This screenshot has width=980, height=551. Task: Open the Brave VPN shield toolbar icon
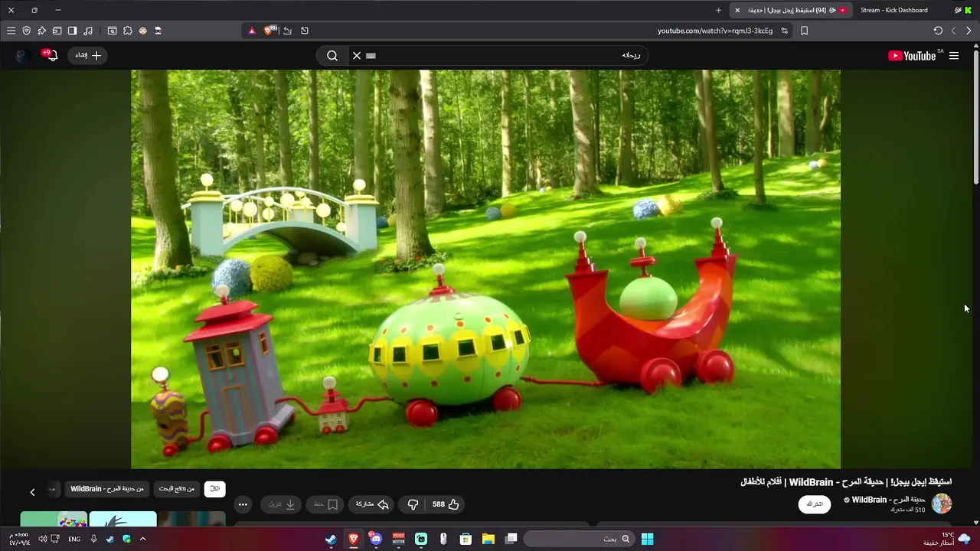click(x=26, y=31)
